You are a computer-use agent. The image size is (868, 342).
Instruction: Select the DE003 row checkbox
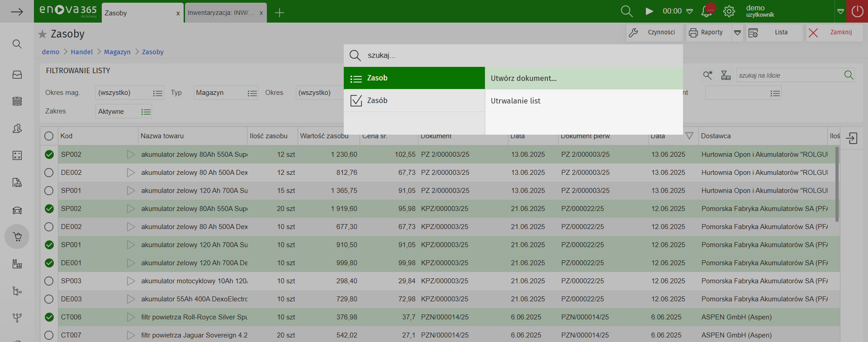click(x=49, y=299)
